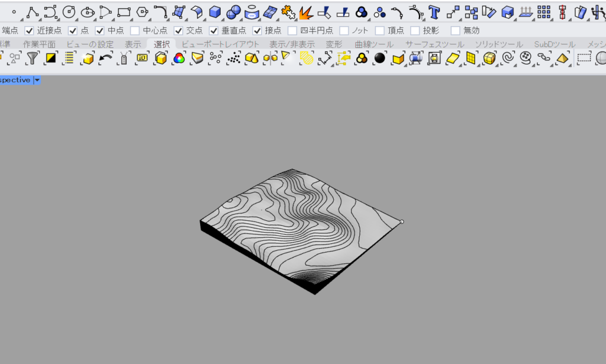Click the selection filter funnel icon

pyautogui.click(x=33, y=57)
